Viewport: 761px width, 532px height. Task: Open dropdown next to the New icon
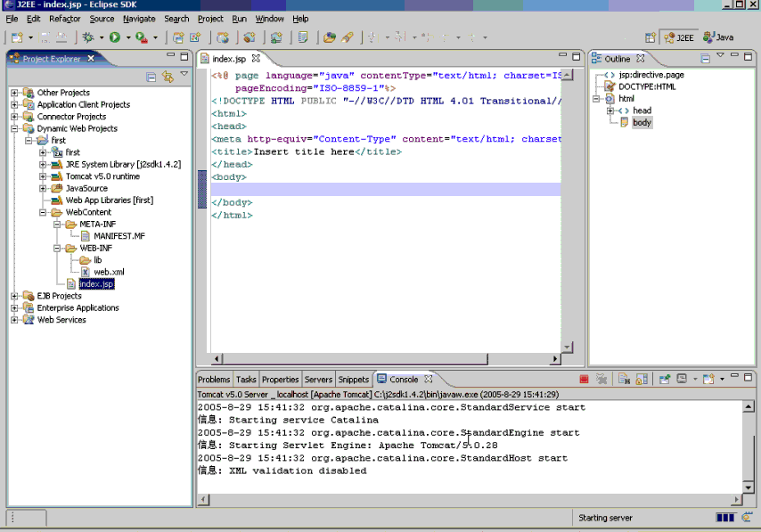(x=30, y=37)
